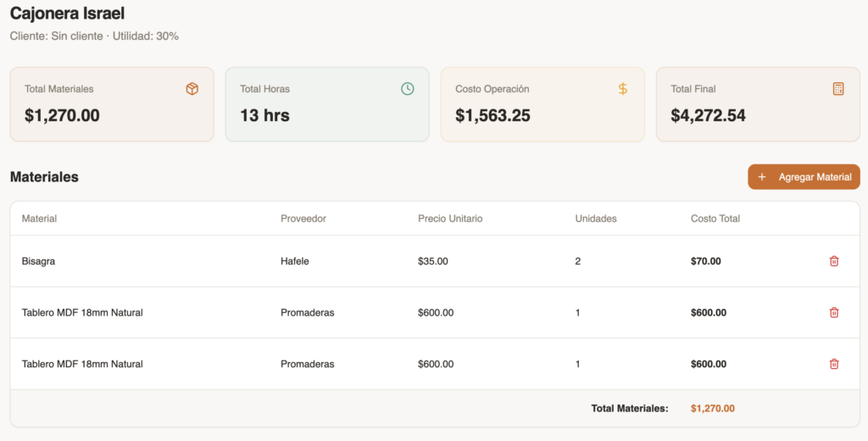
Task: Open the 13 hrs Total Horas value
Action: tap(264, 115)
